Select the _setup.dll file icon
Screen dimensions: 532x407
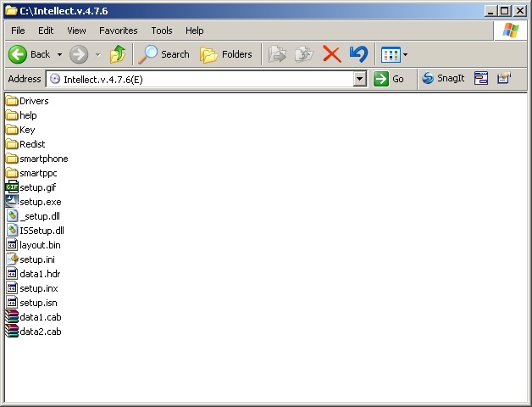click(x=12, y=216)
